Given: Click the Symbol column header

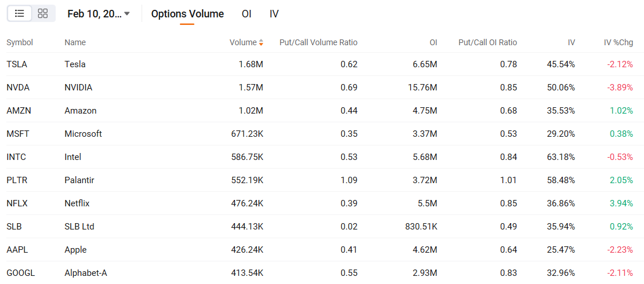Looking at the screenshot, I should click(20, 42).
